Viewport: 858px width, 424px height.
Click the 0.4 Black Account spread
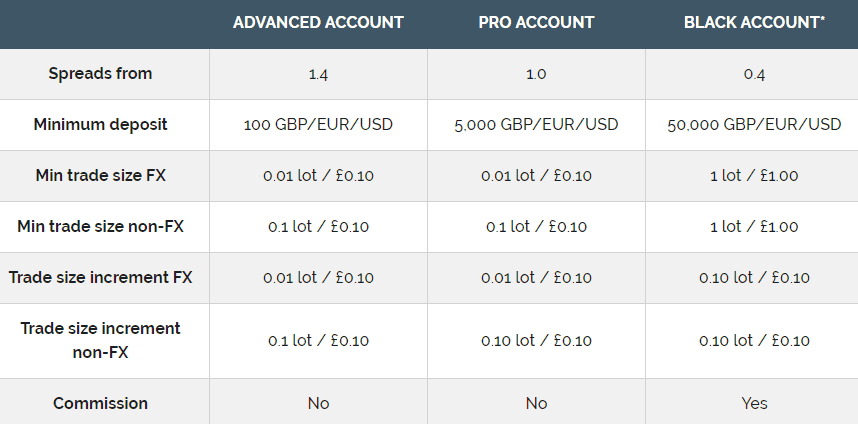tap(754, 74)
